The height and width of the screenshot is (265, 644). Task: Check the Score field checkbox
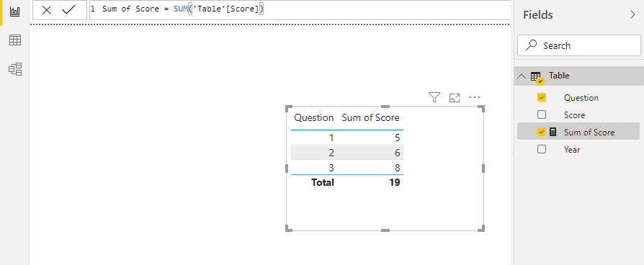coord(542,114)
